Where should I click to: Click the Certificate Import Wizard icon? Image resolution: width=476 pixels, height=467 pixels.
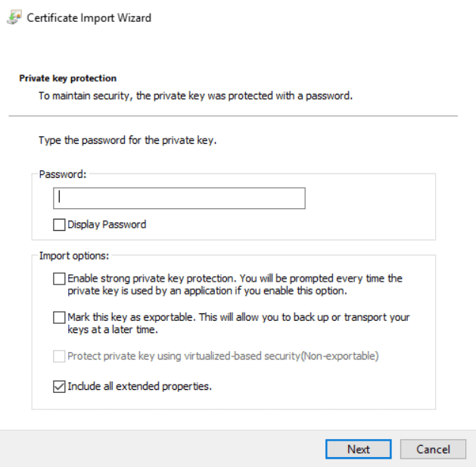[14, 17]
